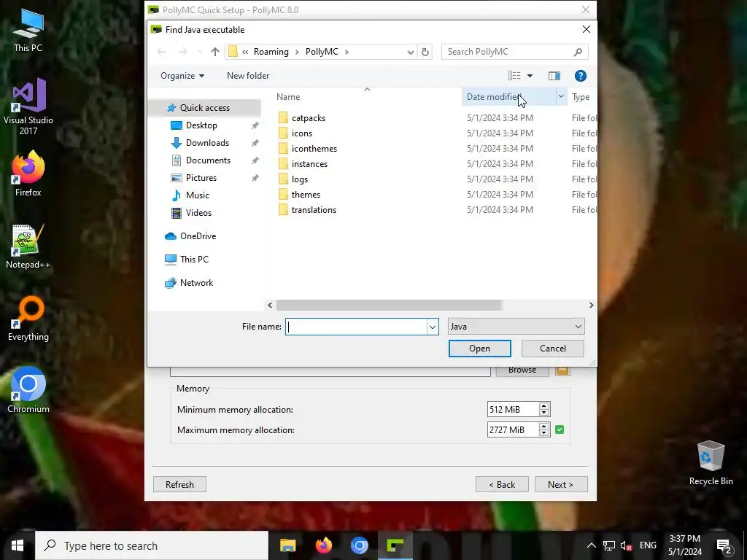Go to Documents in navigation pane
The width and height of the screenshot is (747, 560).
click(x=208, y=160)
